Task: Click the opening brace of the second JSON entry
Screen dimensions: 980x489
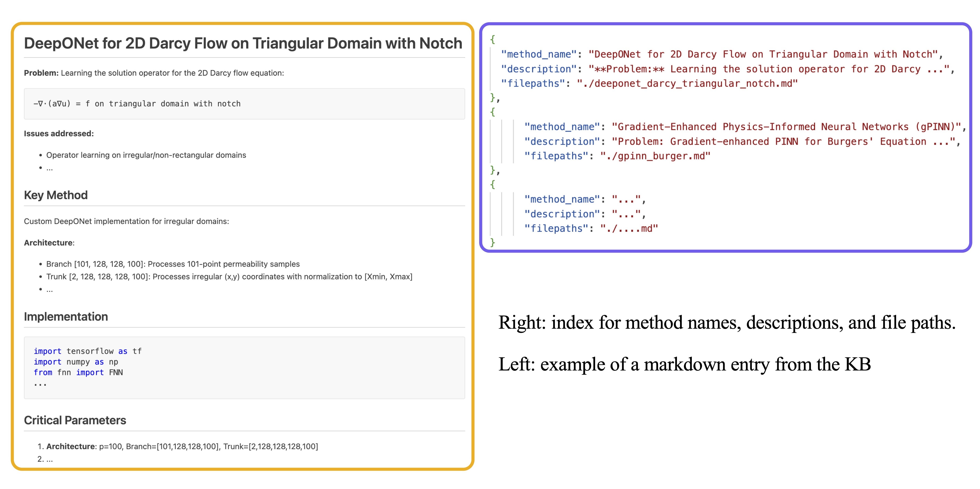Action: [493, 112]
